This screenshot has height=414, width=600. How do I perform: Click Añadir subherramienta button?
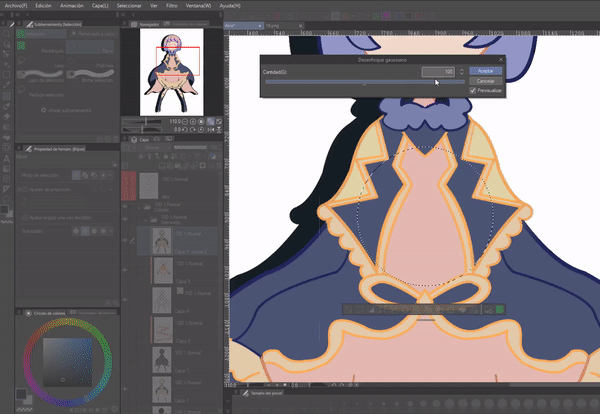(x=67, y=110)
